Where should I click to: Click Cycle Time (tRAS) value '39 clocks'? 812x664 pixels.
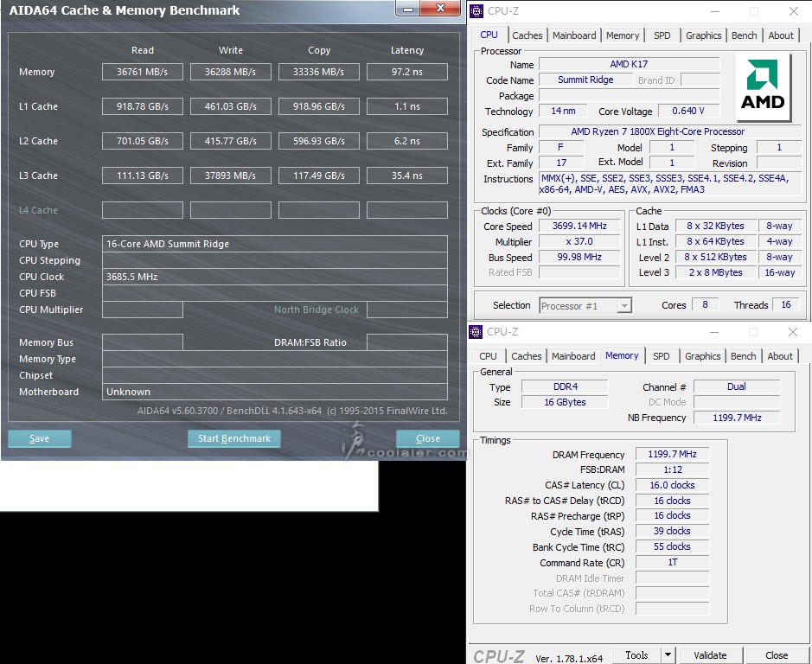tap(672, 531)
